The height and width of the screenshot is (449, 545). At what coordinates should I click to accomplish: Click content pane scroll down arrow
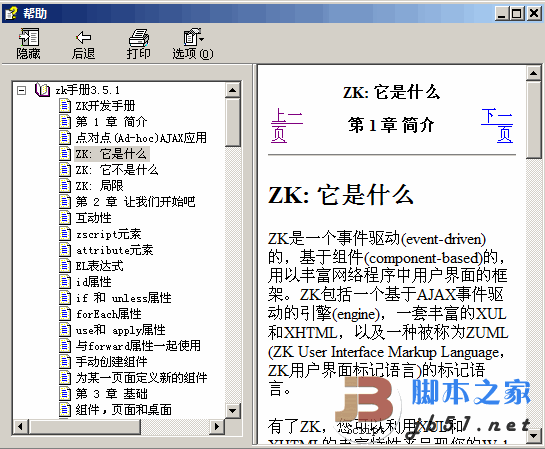point(534,435)
